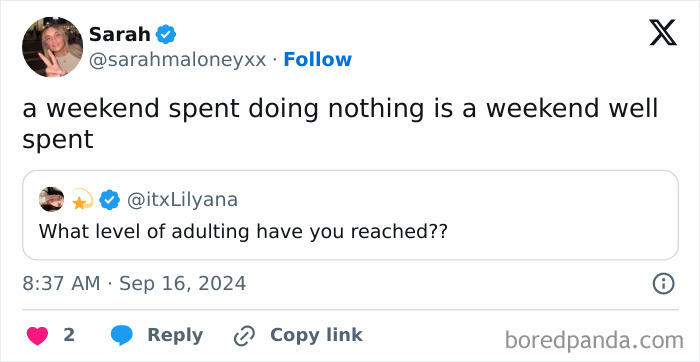Click the blue reply speech bubble icon
Viewport: 700px width, 362px height.
pyautogui.click(x=121, y=336)
